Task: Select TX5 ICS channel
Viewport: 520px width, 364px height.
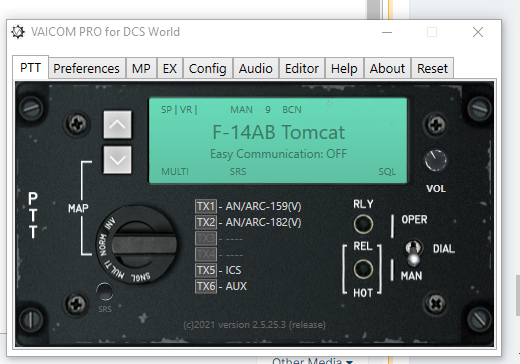Action: [218, 270]
